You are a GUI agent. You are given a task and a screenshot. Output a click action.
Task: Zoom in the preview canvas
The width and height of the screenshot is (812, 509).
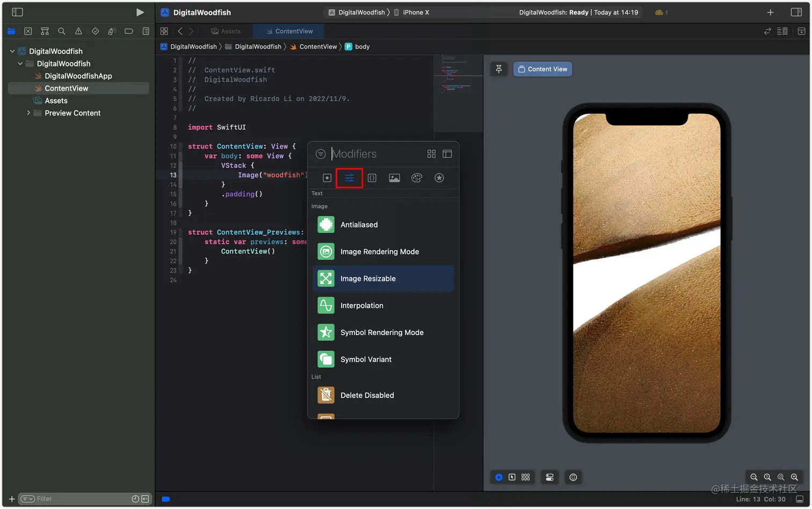(794, 477)
